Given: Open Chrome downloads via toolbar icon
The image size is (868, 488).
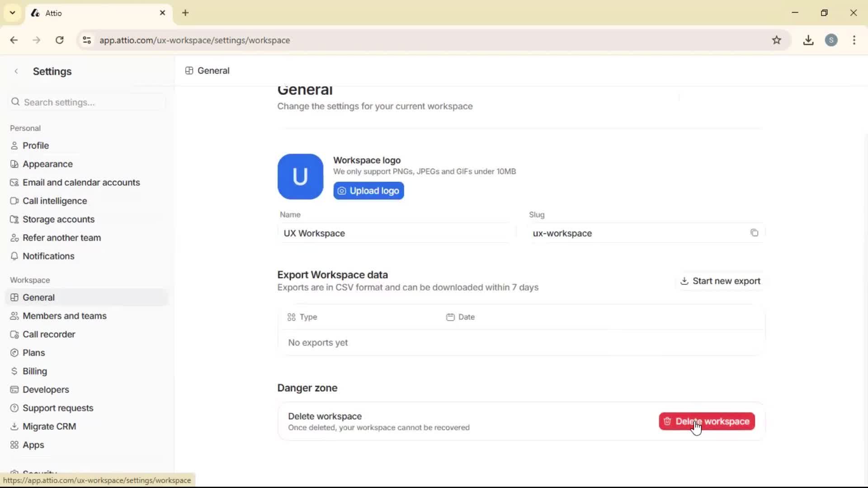Looking at the screenshot, I should click(x=808, y=40).
